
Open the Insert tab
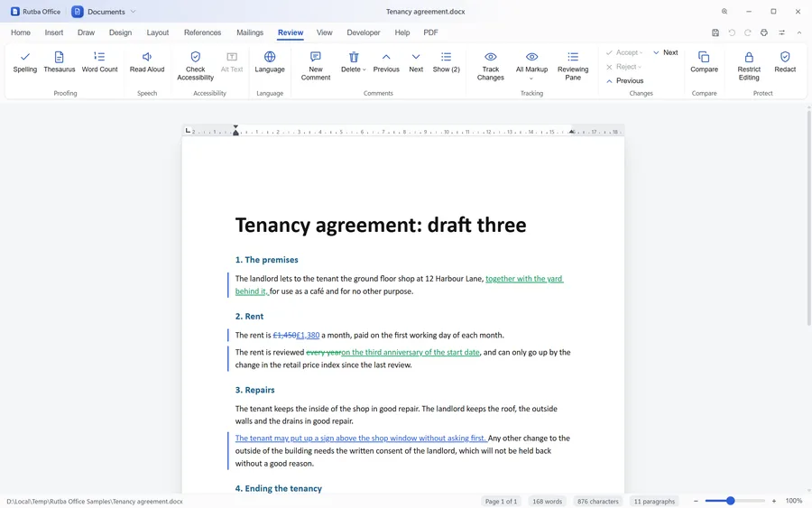[x=54, y=32]
